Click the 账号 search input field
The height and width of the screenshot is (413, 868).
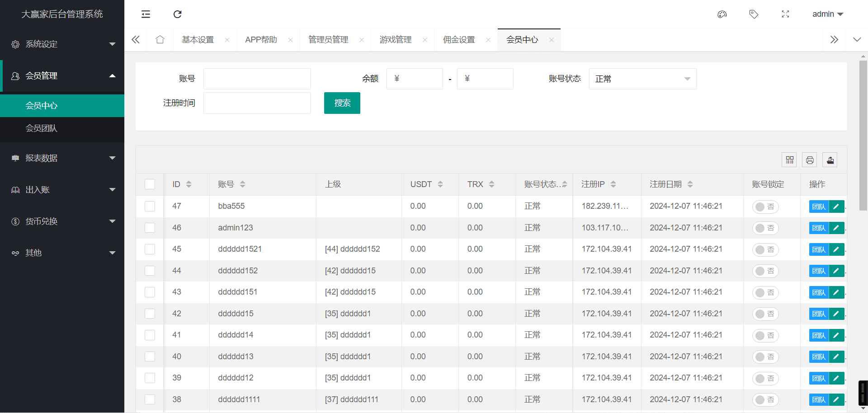point(257,79)
